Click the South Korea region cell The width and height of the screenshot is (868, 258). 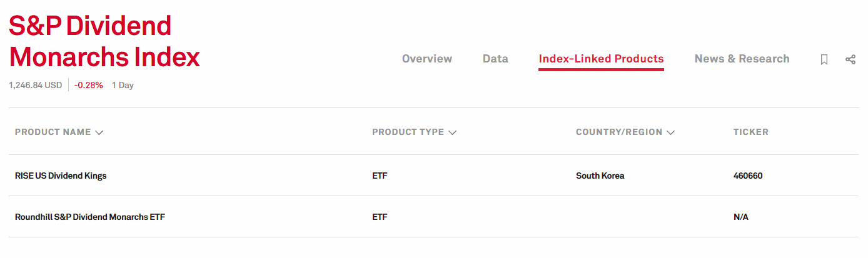tap(600, 176)
